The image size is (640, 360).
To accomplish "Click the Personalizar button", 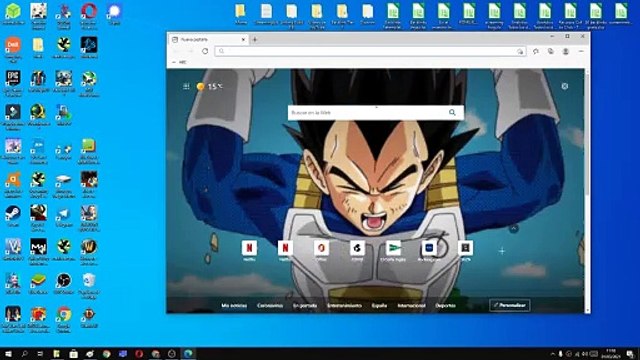I will 510,305.
